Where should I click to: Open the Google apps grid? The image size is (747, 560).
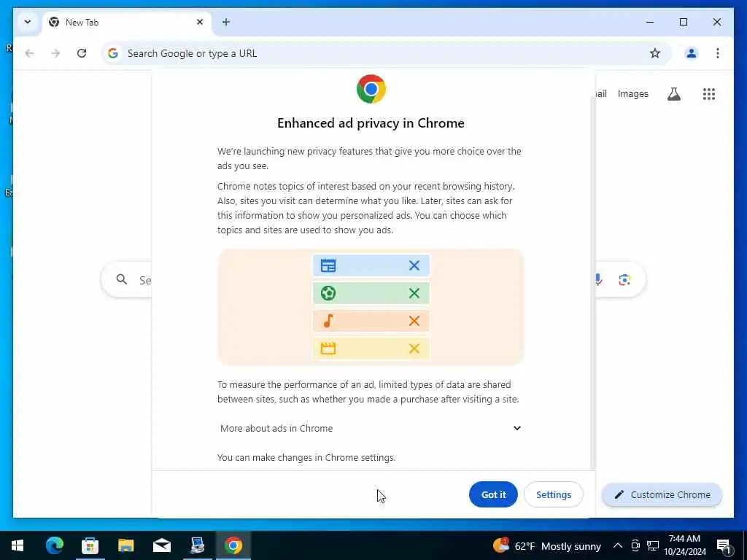coord(709,94)
